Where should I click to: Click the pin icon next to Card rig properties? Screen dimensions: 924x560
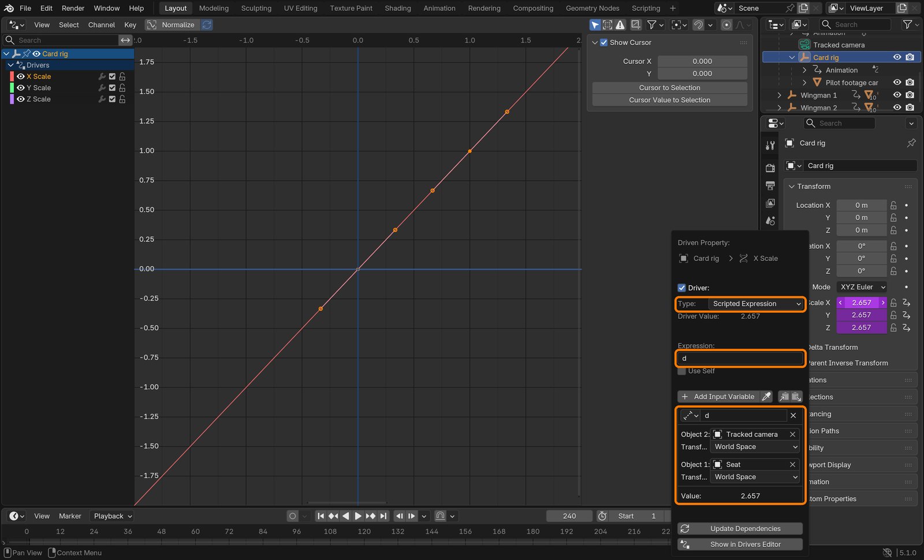911,143
